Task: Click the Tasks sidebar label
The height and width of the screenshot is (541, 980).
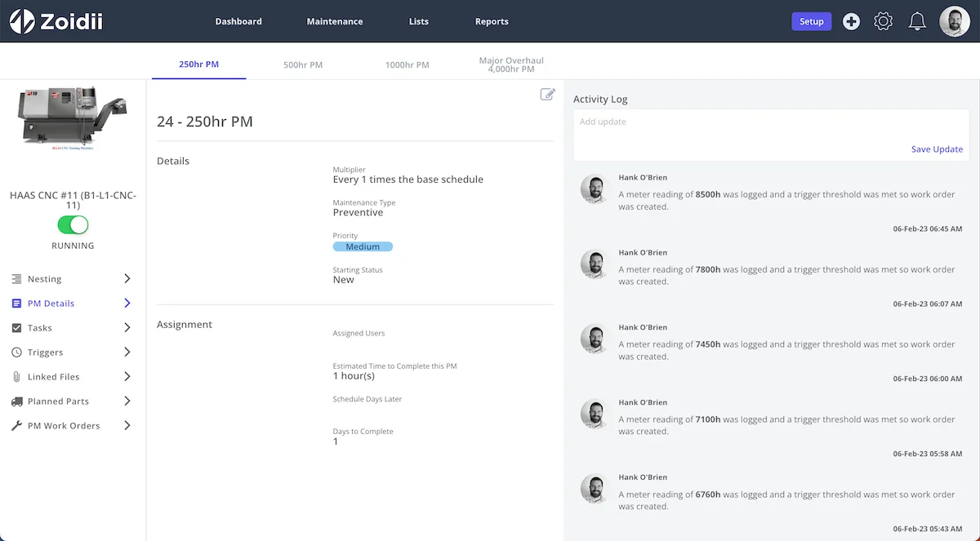Action: point(40,328)
